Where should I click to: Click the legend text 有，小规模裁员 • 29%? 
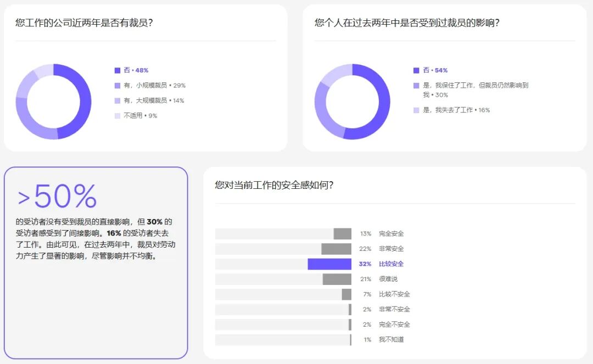pos(155,86)
